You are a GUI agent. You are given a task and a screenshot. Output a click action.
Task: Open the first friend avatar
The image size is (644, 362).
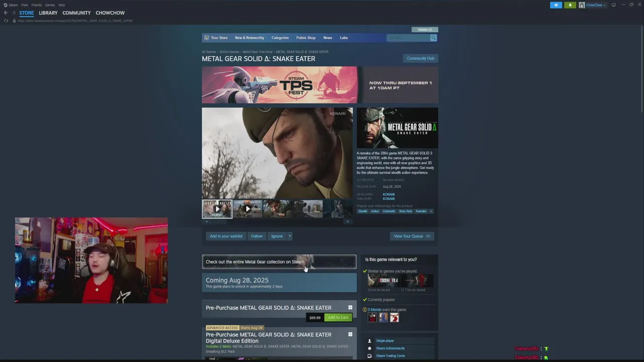pyautogui.click(x=372, y=317)
